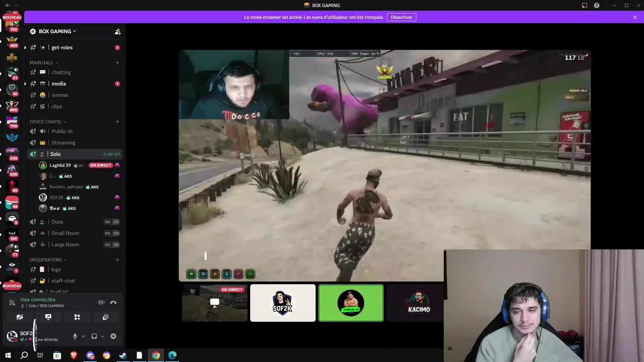Open the SOF2K server icon in the rail
The width and height of the screenshot is (644, 362).
pyautogui.click(x=12, y=57)
